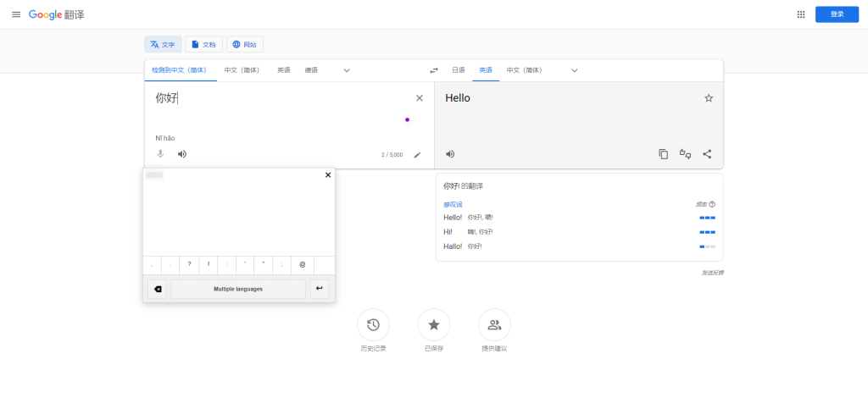This screenshot has height=398, width=868.
Task: Expand the target language list
Action: pyautogui.click(x=574, y=70)
